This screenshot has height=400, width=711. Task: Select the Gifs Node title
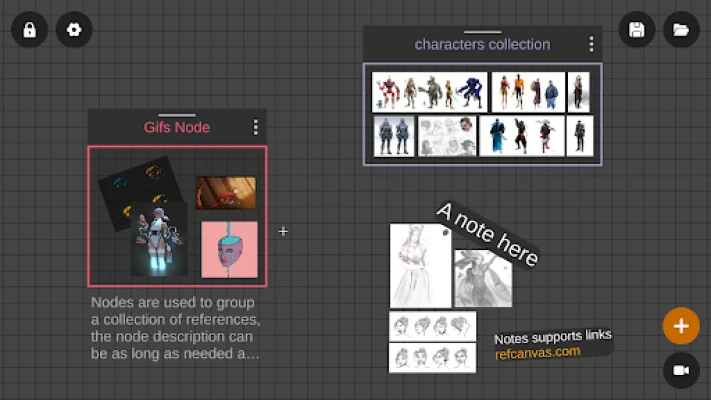[177, 127]
